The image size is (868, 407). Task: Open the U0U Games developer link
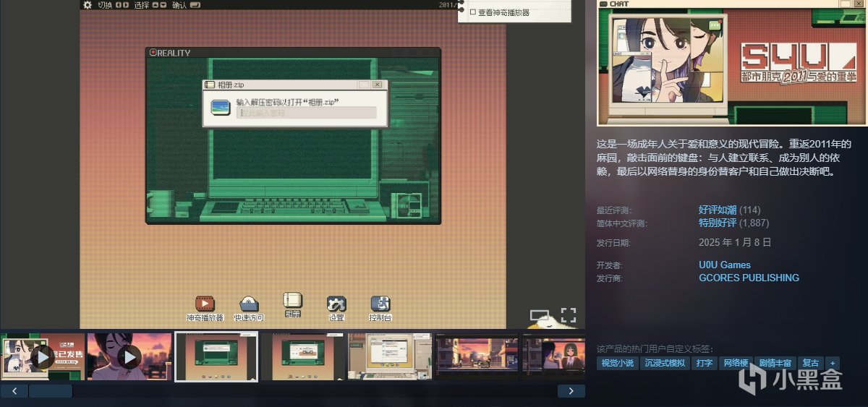click(x=725, y=265)
